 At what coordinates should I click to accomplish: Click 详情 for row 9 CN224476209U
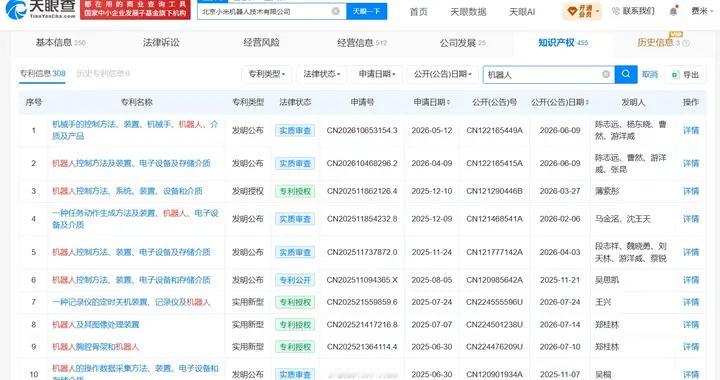[691, 346]
